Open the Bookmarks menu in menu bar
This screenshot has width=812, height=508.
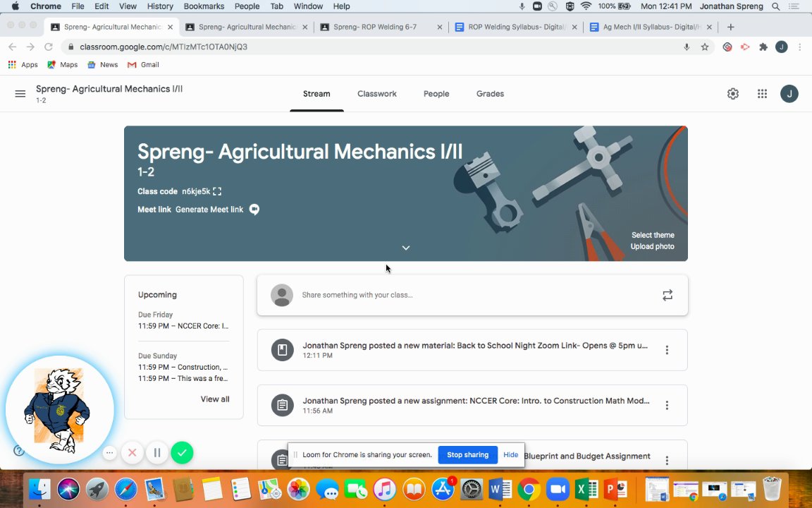click(x=204, y=6)
